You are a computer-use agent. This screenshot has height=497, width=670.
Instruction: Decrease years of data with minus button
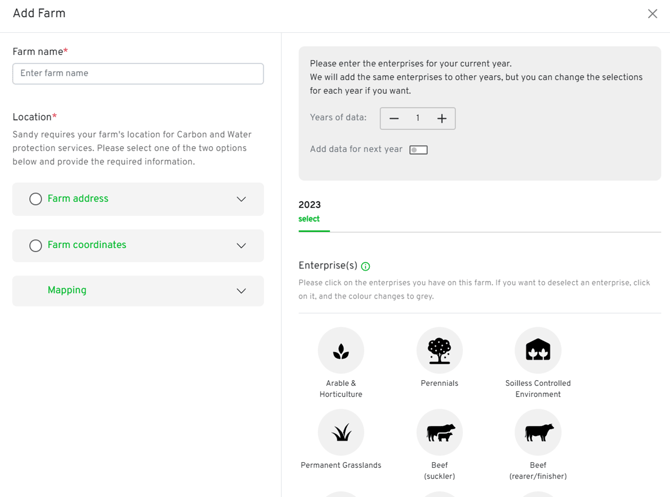394,119
